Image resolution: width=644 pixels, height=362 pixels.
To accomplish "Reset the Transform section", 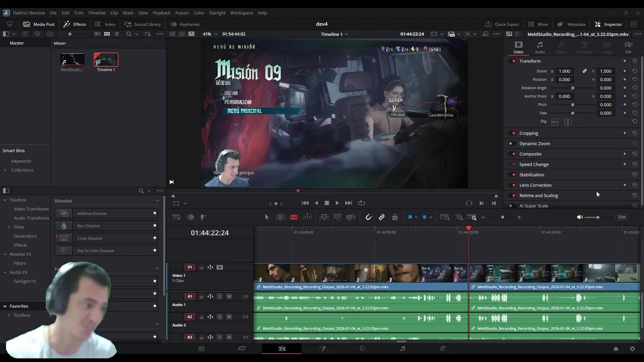I will [x=635, y=61].
